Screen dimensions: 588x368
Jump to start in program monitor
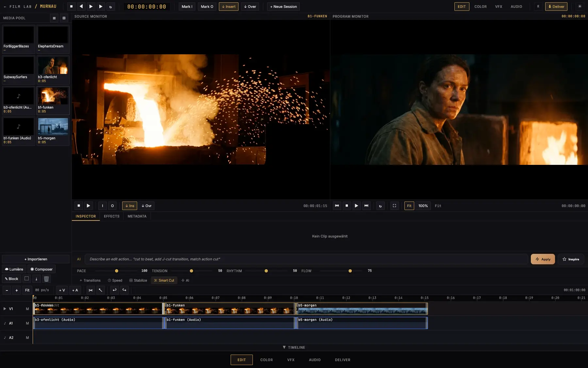(x=337, y=206)
